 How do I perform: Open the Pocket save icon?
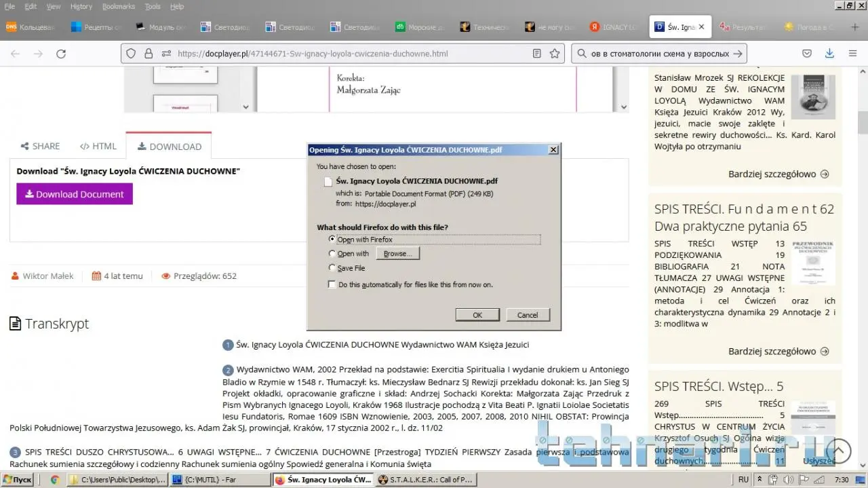pos(807,54)
